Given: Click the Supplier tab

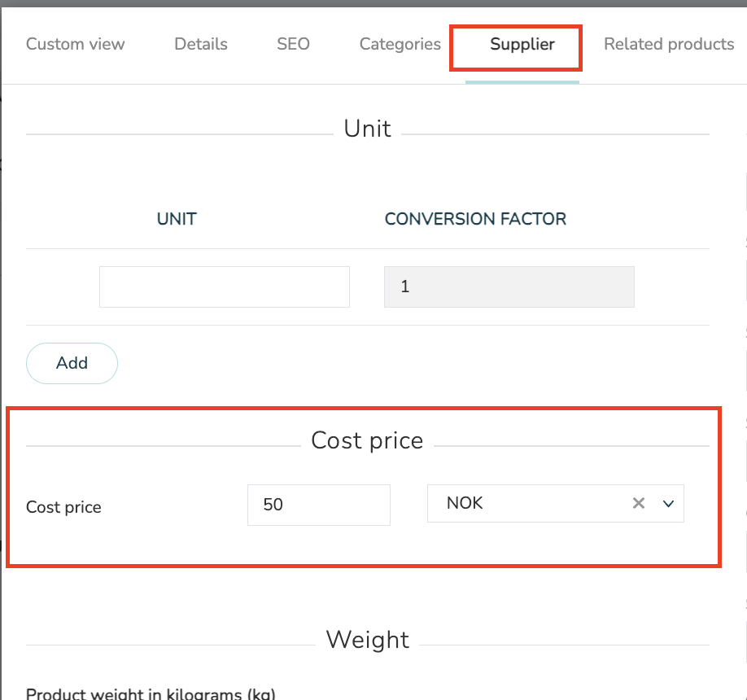Looking at the screenshot, I should click(522, 44).
